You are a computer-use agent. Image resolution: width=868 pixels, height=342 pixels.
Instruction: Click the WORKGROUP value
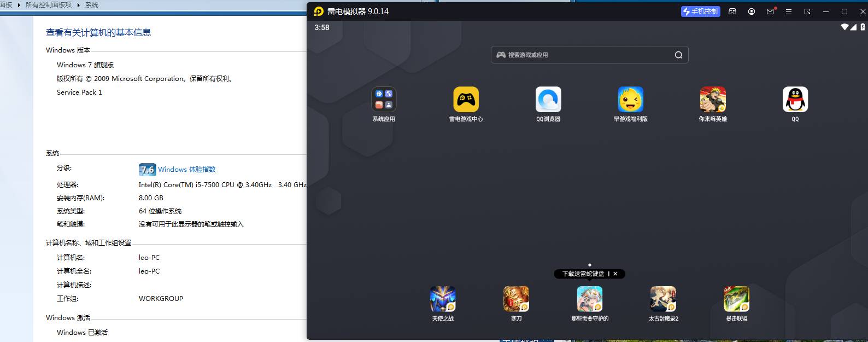[161, 298]
